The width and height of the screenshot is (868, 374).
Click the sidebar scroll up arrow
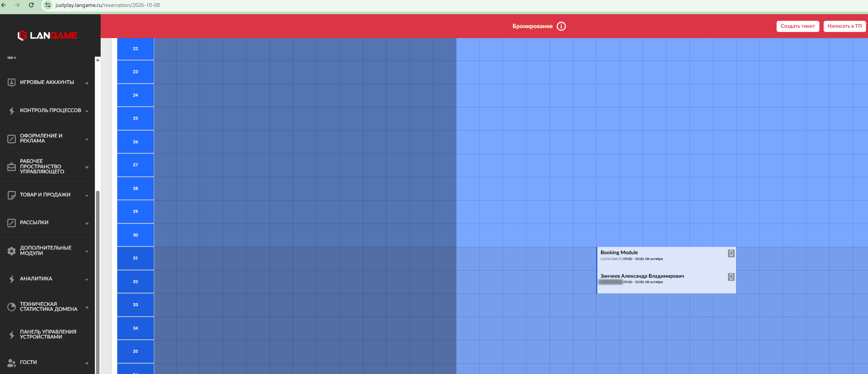[x=98, y=60]
